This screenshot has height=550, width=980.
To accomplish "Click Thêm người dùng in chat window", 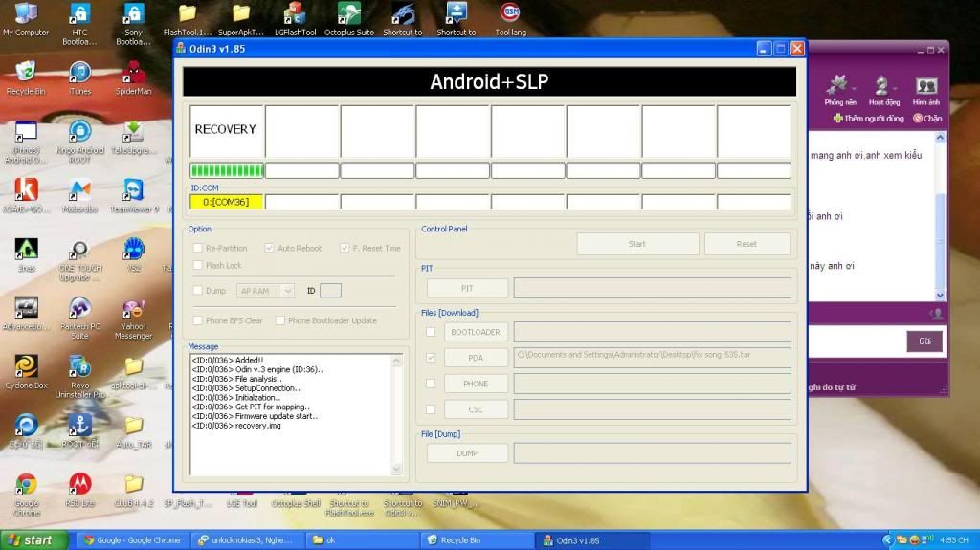I will [x=869, y=118].
